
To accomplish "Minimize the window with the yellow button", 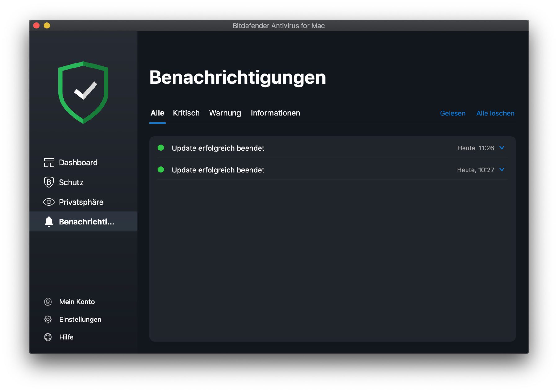I will point(47,26).
